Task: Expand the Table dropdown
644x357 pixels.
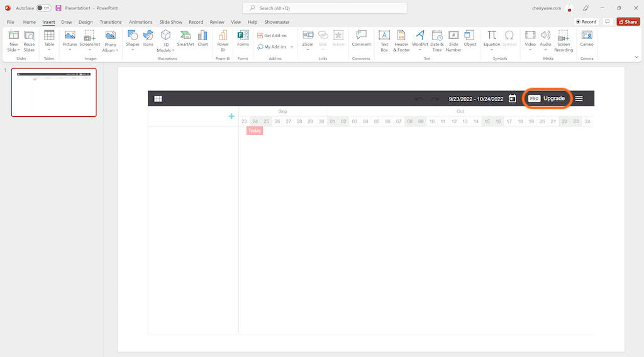Action: [x=49, y=50]
